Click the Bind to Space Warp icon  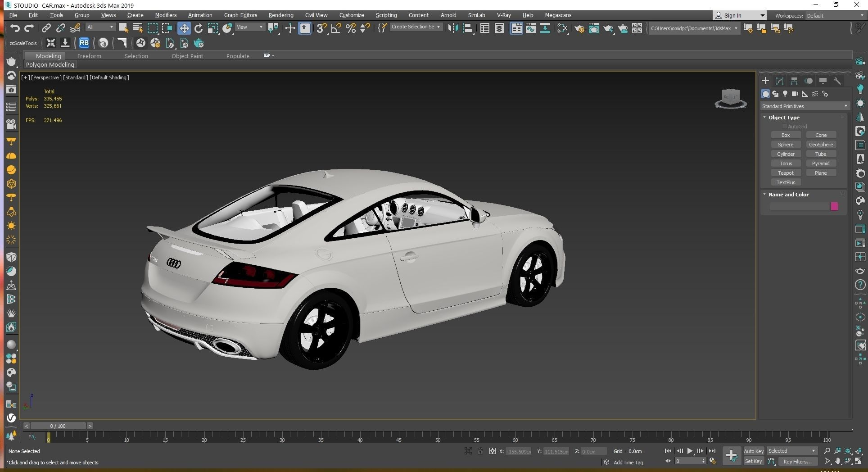tap(75, 28)
